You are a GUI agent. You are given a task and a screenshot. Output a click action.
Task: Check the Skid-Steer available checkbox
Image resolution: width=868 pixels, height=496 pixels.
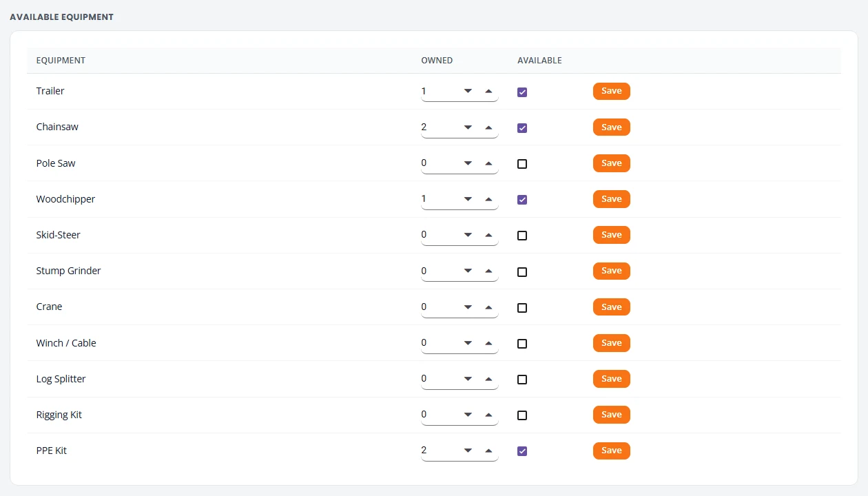pyautogui.click(x=522, y=236)
